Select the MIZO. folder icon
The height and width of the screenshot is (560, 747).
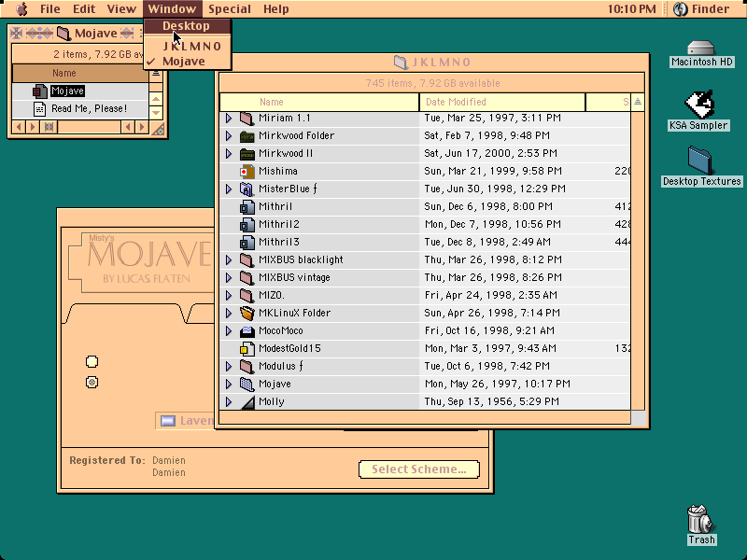(x=247, y=295)
